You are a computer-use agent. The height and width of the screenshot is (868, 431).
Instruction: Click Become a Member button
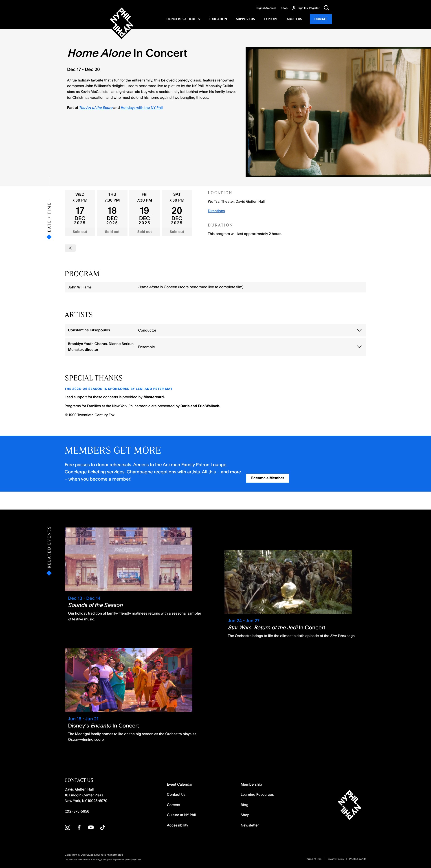pos(268,478)
